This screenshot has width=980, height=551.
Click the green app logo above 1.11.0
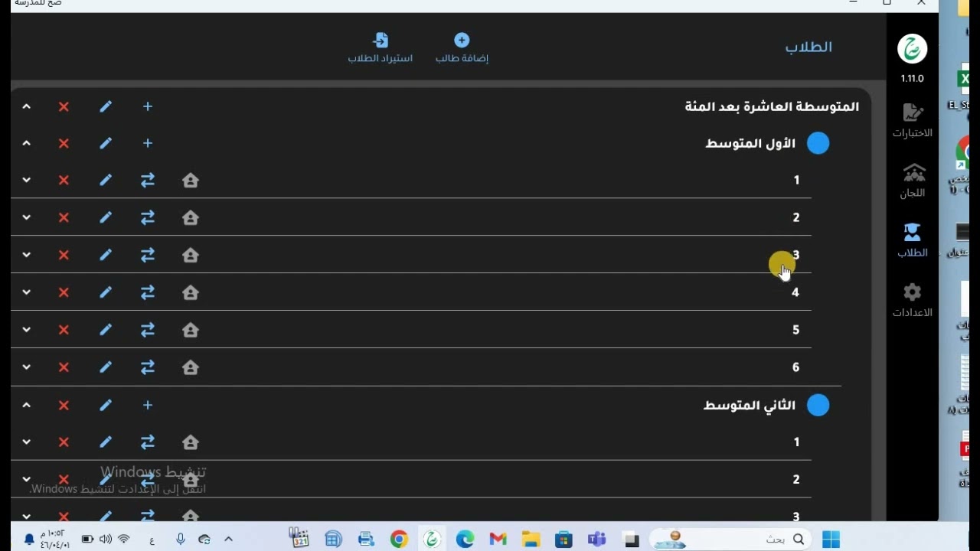click(x=912, y=49)
